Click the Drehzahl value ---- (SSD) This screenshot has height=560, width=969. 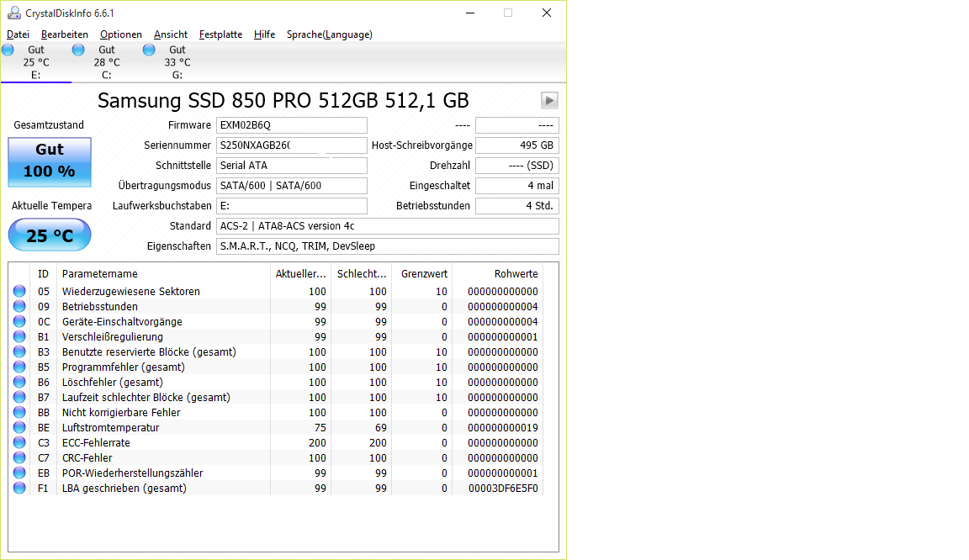pos(517,166)
